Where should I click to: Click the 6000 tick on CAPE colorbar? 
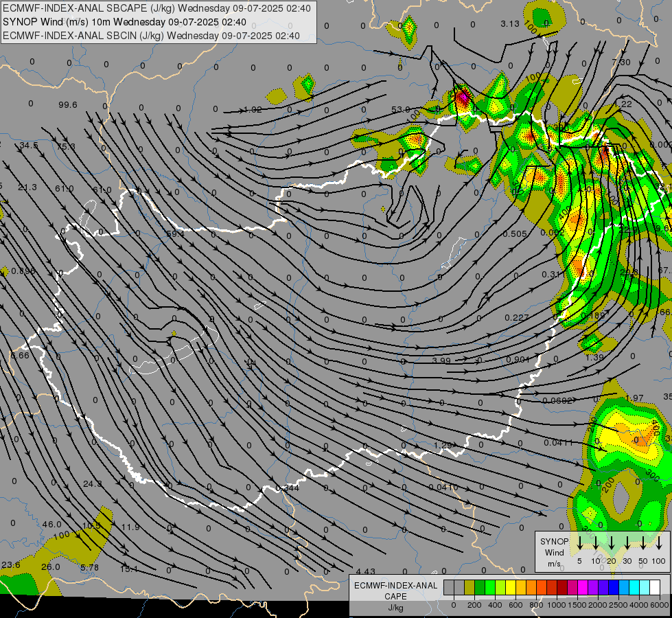tap(660, 605)
